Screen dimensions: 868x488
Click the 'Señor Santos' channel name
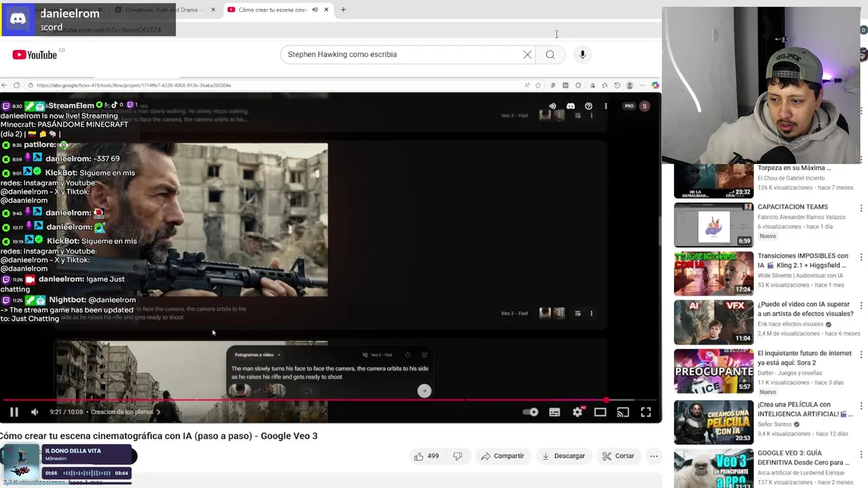(x=775, y=424)
